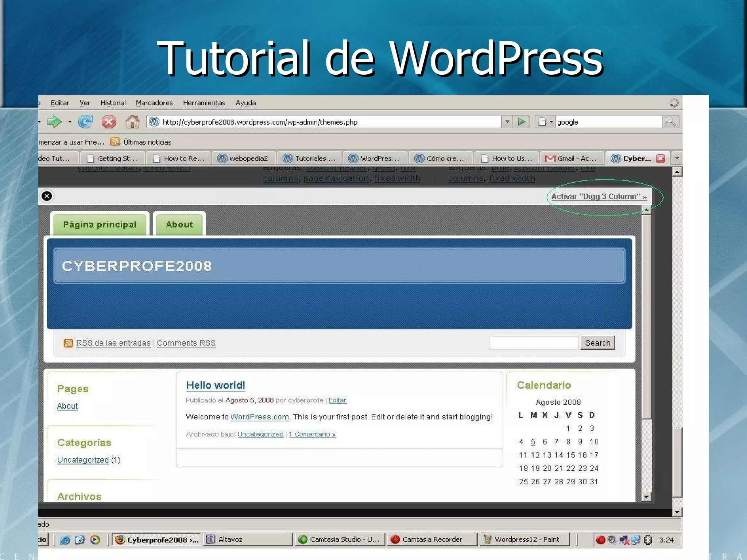Click the address bar URL field
Screen dimensions: 747x560
pyautogui.click(x=324, y=122)
